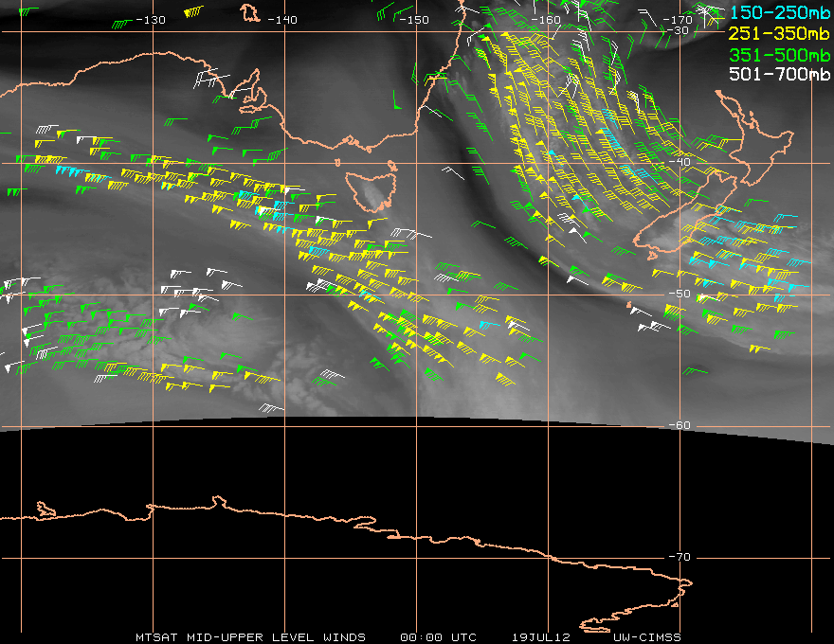
Task: Click the 00:00 UTC timestamp
Action: [438, 637]
